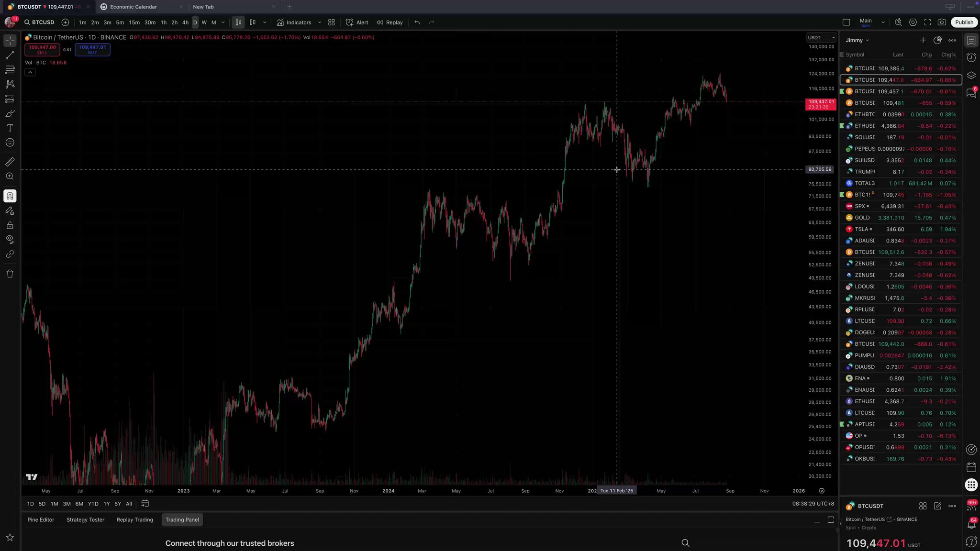Open the USDT currency dropdown
The image size is (980, 551).
click(821, 38)
